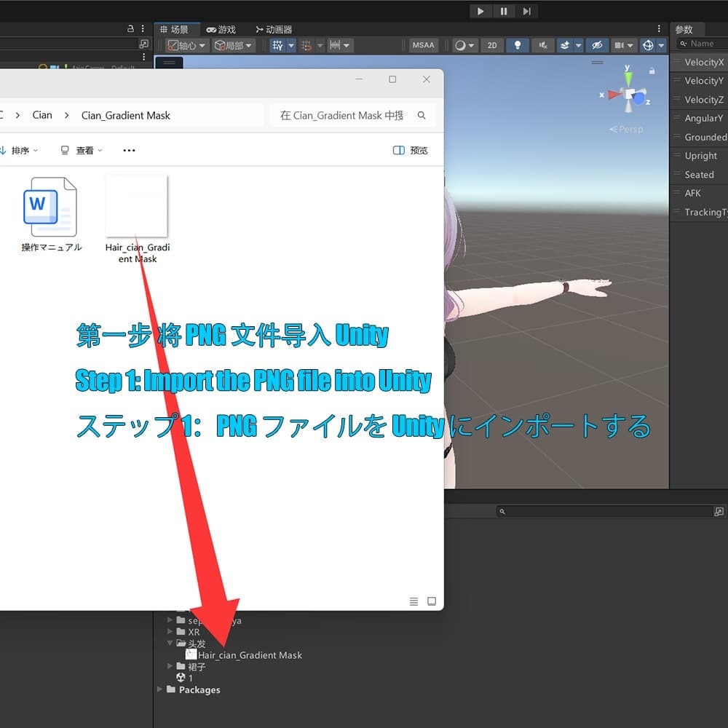Click the 预览 preview pane button
728x728 pixels.
(411, 151)
